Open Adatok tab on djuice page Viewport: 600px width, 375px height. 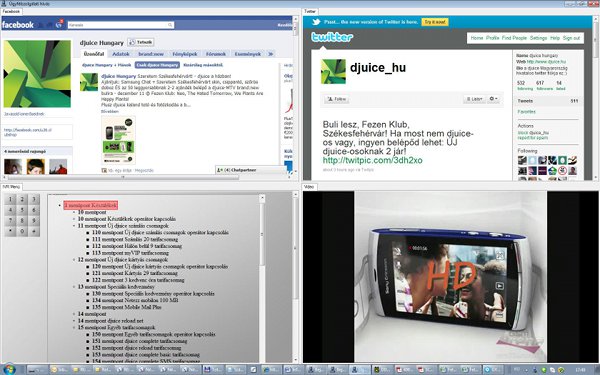tap(121, 54)
